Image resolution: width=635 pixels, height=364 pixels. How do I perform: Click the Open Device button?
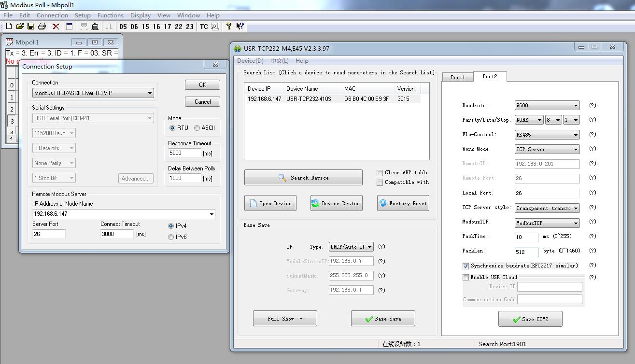click(270, 203)
